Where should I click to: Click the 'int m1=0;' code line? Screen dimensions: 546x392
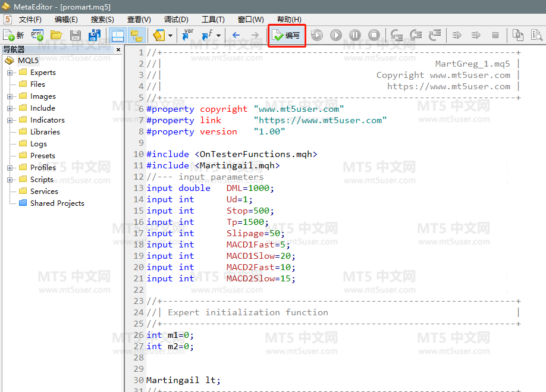point(170,335)
